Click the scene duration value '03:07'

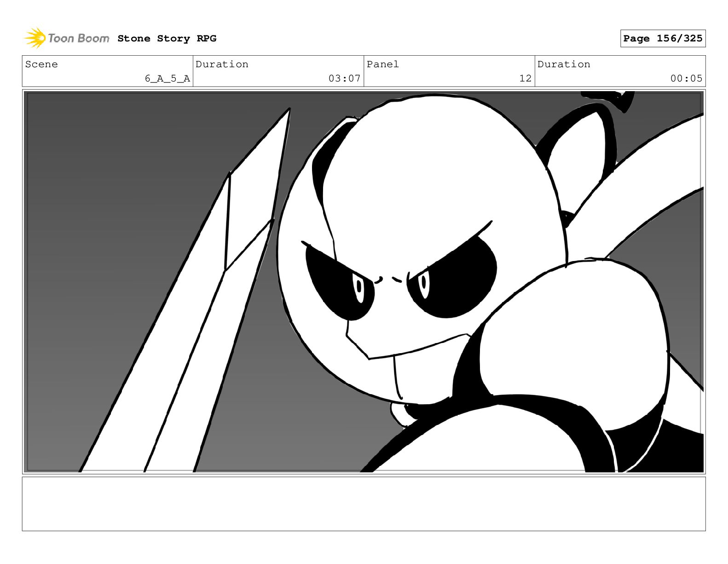click(344, 79)
